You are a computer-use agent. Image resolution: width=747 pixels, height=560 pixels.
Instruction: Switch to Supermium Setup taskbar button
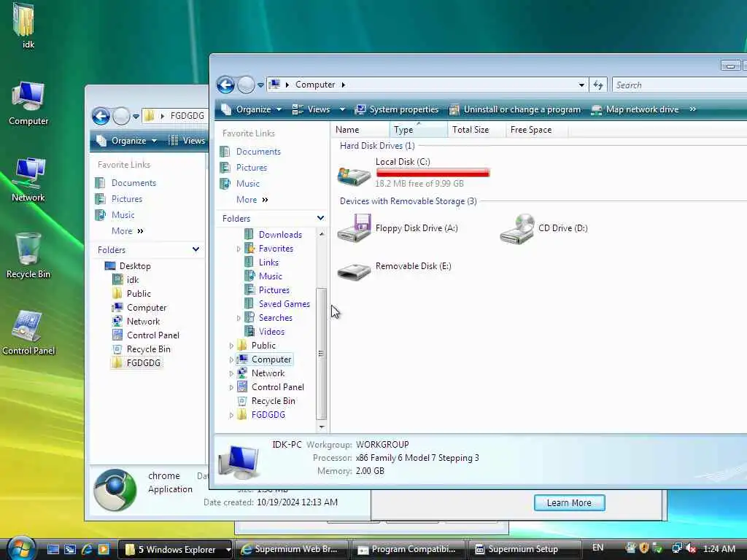tap(525, 549)
